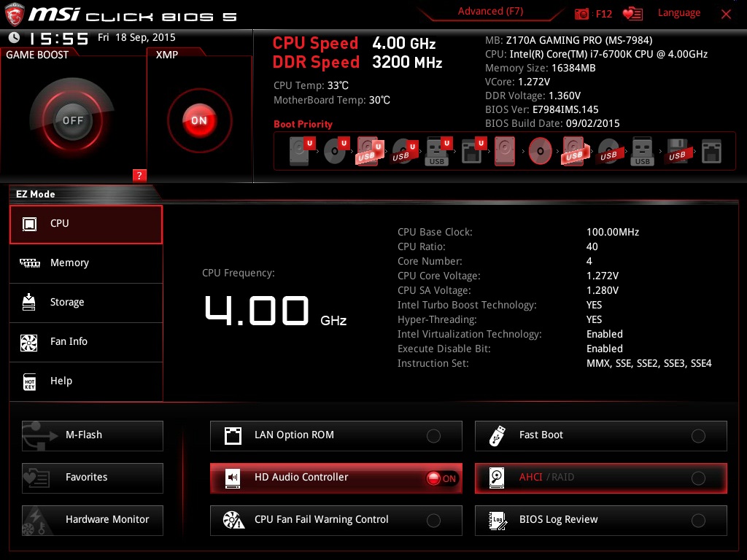
Task: Click the red question mark help icon
Action: [139, 175]
